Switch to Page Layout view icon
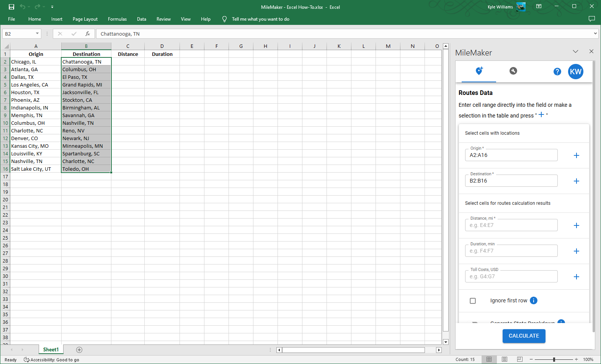The height and width of the screenshot is (364, 601). click(x=505, y=359)
